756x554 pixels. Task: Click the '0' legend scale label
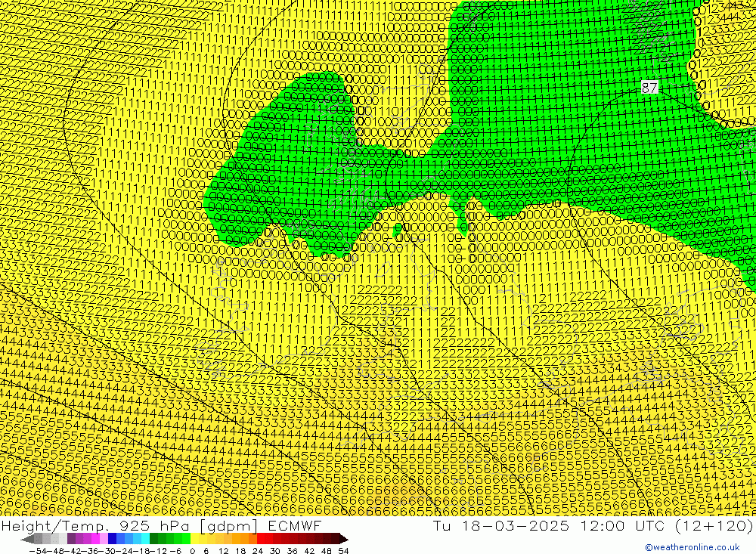[x=192, y=551]
